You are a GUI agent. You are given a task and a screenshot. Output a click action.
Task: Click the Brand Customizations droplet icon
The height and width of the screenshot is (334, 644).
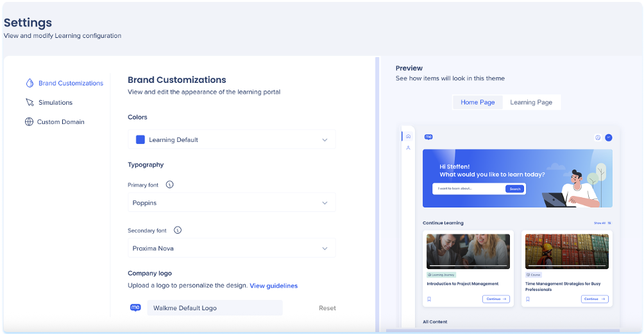coord(30,83)
